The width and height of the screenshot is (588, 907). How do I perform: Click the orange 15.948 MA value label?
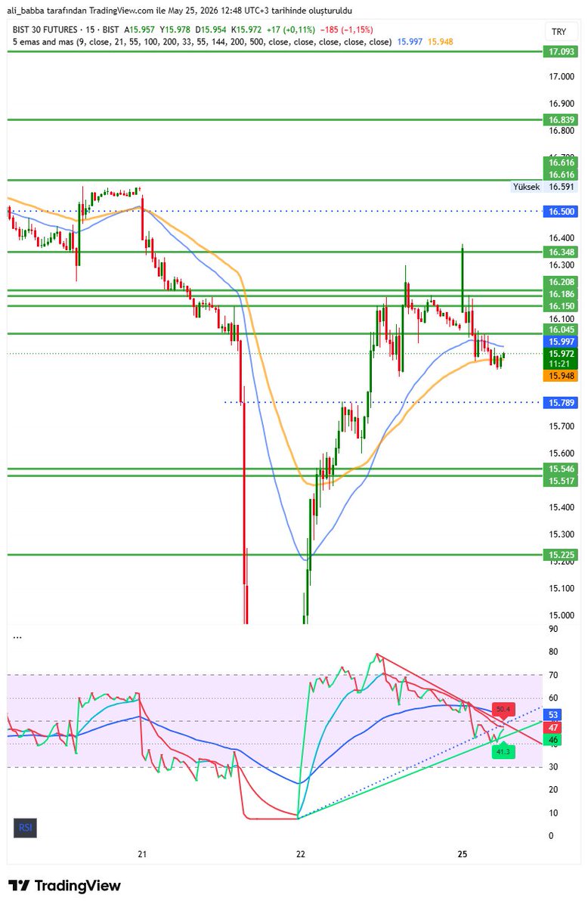point(560,376)
